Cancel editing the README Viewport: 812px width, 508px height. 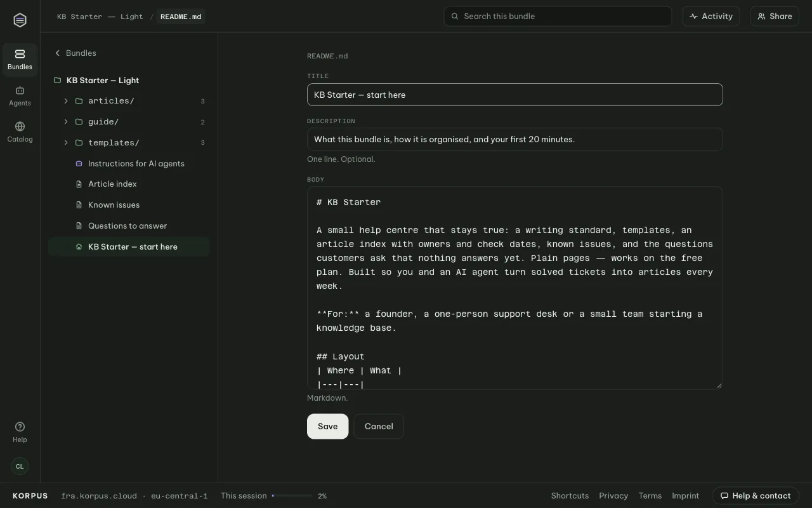(x=379, y=426)
